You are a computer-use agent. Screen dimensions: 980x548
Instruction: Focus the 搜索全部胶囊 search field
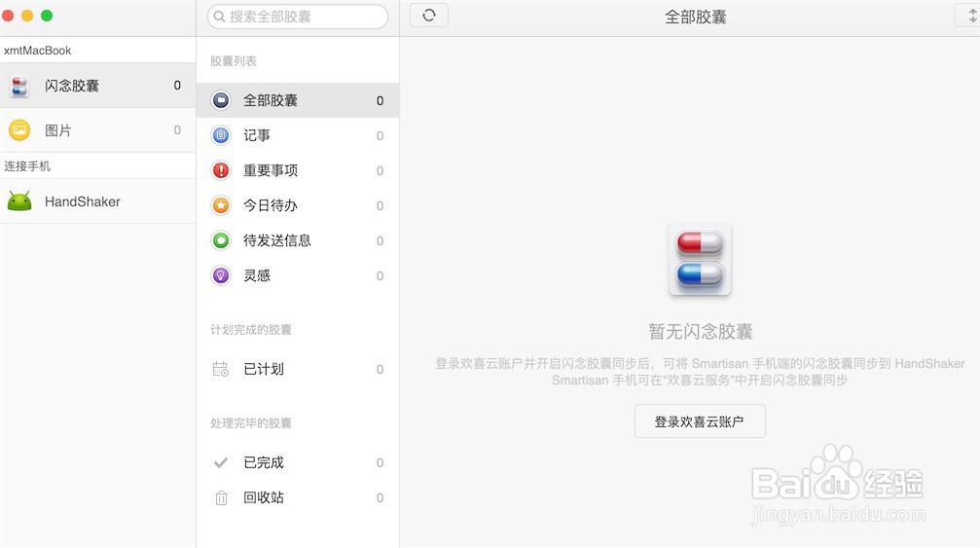298,17
